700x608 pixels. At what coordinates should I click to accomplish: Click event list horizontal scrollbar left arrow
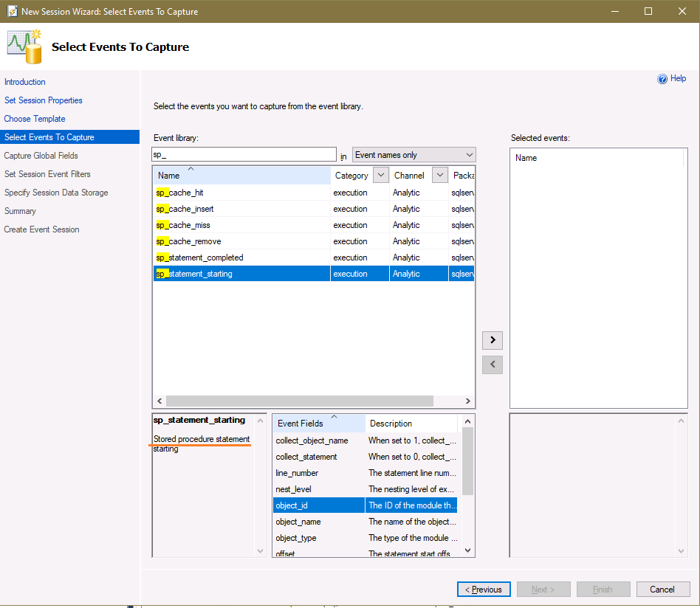(x=159, y=401)
